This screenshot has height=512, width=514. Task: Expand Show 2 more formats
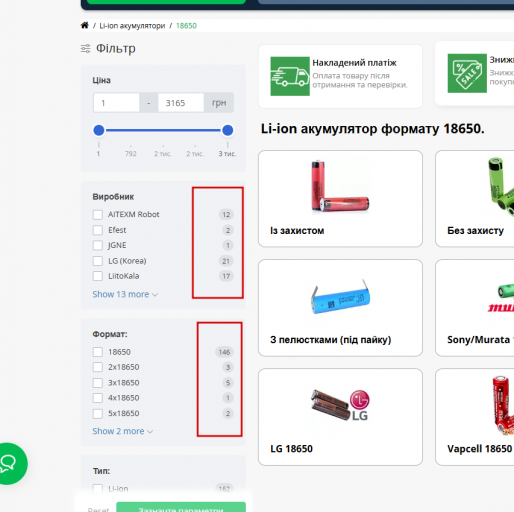(123, 431)
